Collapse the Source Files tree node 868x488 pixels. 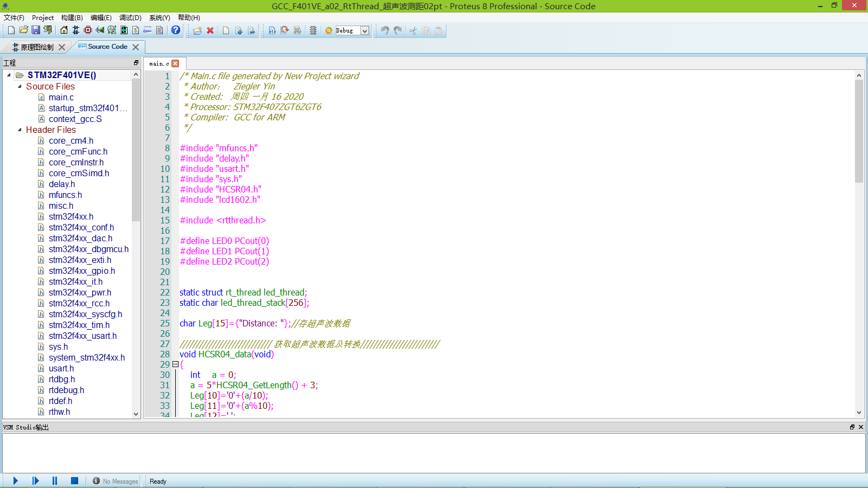click(x=20, y=86)
